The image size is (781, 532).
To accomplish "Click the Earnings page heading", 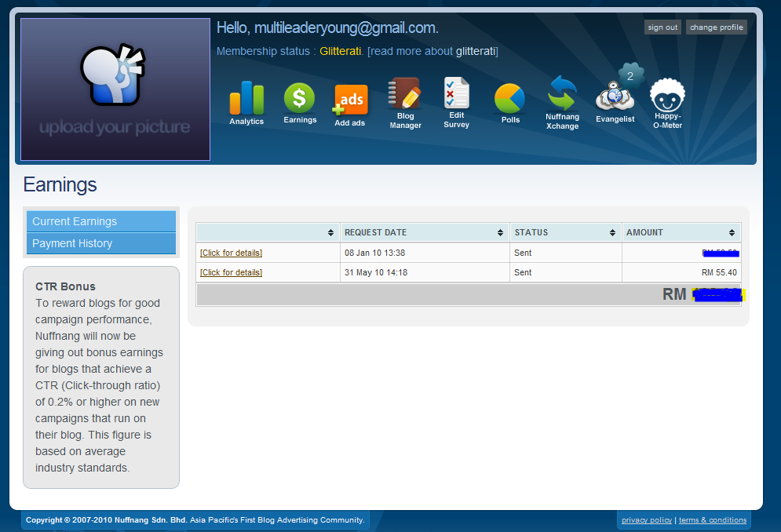I will pyautogui.click(x=60, y=185).
